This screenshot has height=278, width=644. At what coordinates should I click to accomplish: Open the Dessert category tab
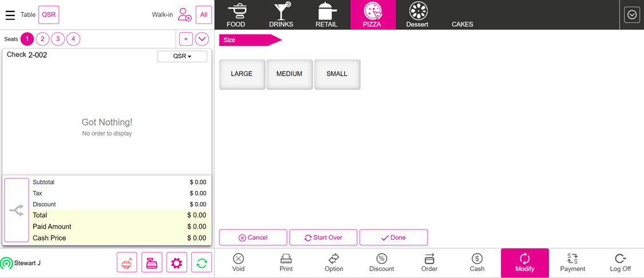pos(417,15)
